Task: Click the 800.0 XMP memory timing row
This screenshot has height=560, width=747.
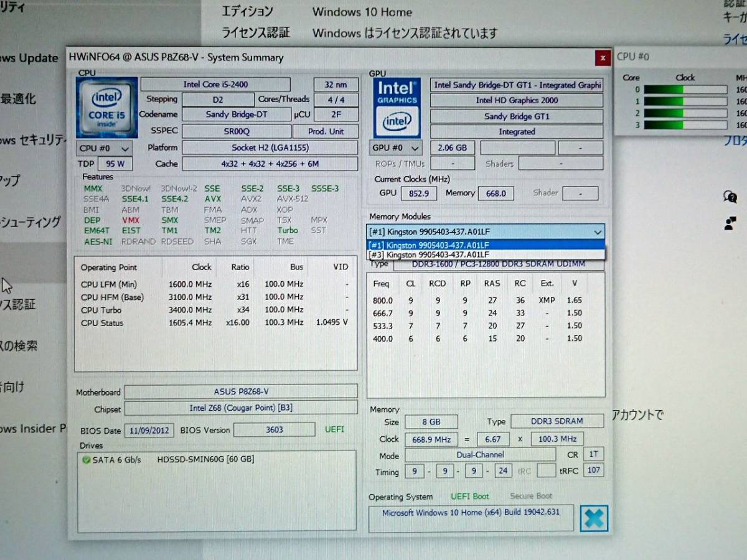Action: pyautogui.click(x=478, y=300)
